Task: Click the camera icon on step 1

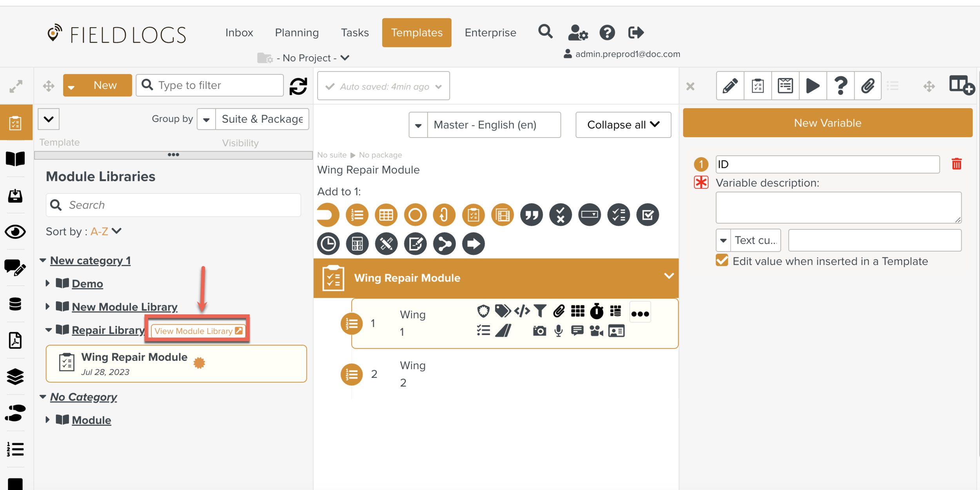Action: click(x=539, y=331)
